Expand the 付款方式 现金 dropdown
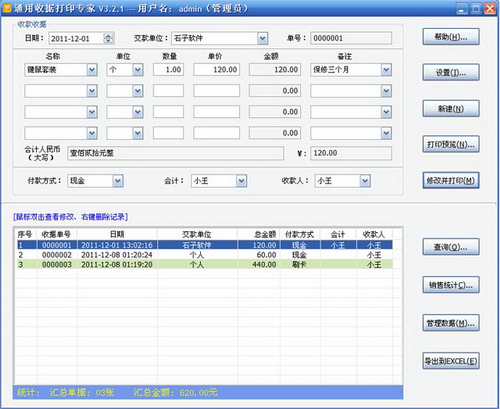Screen dimensions: 500x409 click(118, 181)
